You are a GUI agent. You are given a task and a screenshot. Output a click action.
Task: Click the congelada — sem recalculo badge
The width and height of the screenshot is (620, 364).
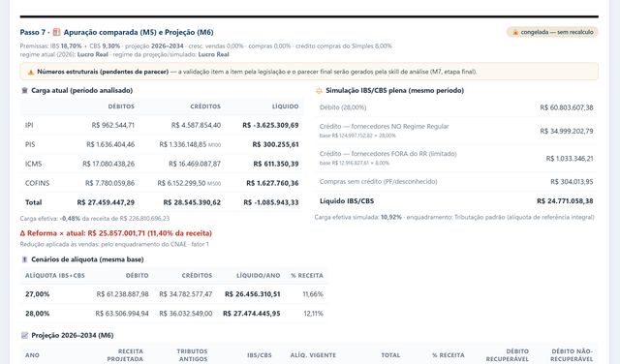click(552, 32)
